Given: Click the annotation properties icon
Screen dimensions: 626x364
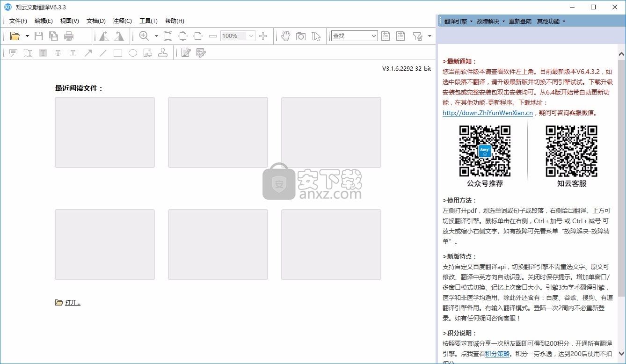Looking at the screenshot, I should (x=201, y=53).
